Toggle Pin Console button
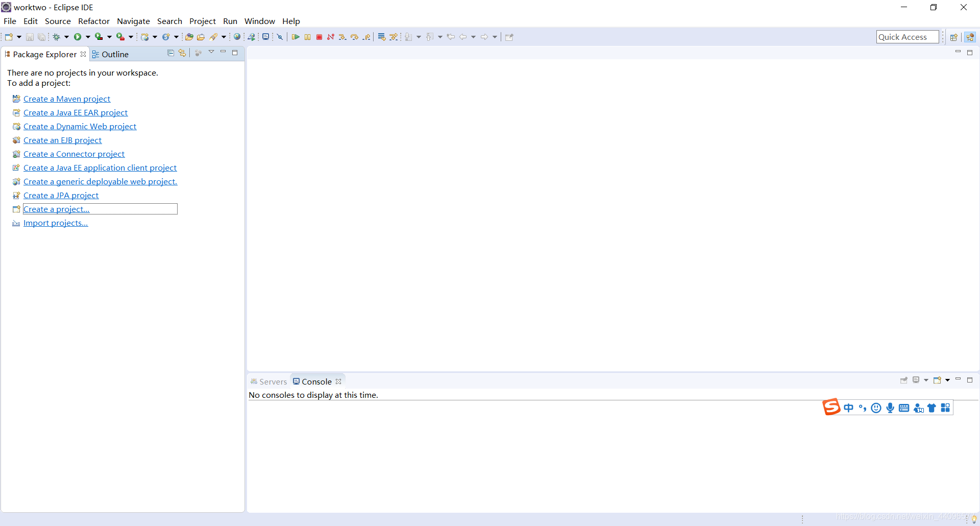This screenshot has width=980, height=526. (x=904, y=380)
